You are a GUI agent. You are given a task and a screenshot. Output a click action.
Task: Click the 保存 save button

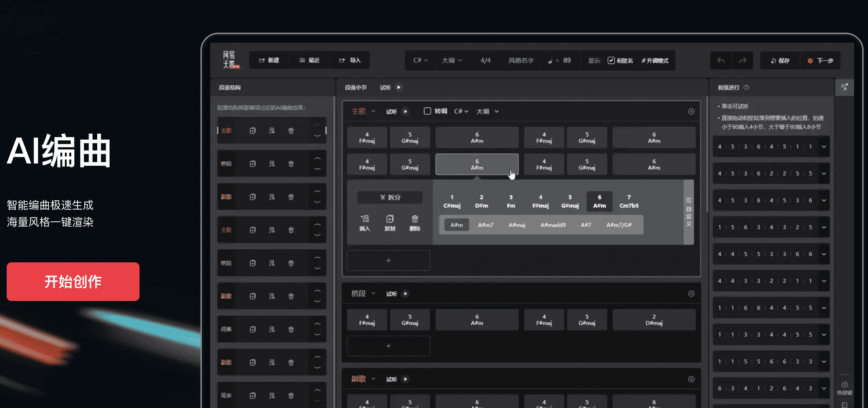[x=780, y=60]
